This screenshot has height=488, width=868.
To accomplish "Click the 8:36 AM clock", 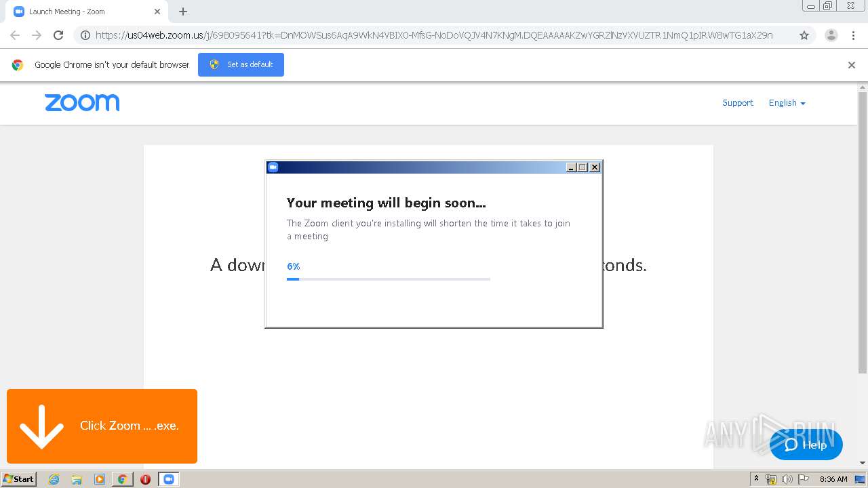I will [x=833, y=479].
